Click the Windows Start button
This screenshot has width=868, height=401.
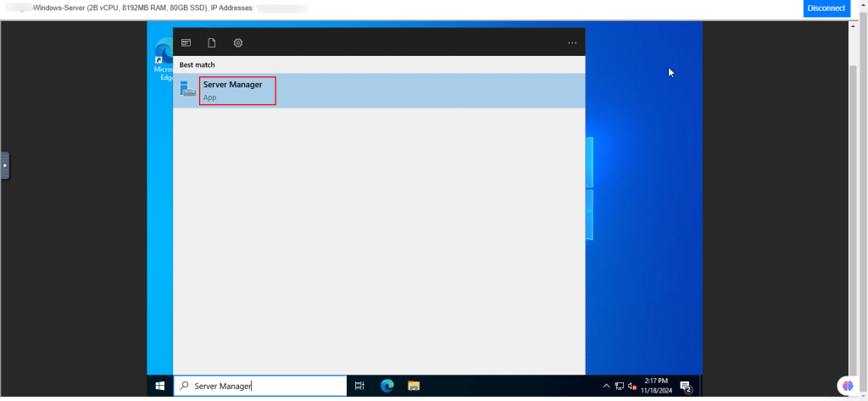(159, 386)
